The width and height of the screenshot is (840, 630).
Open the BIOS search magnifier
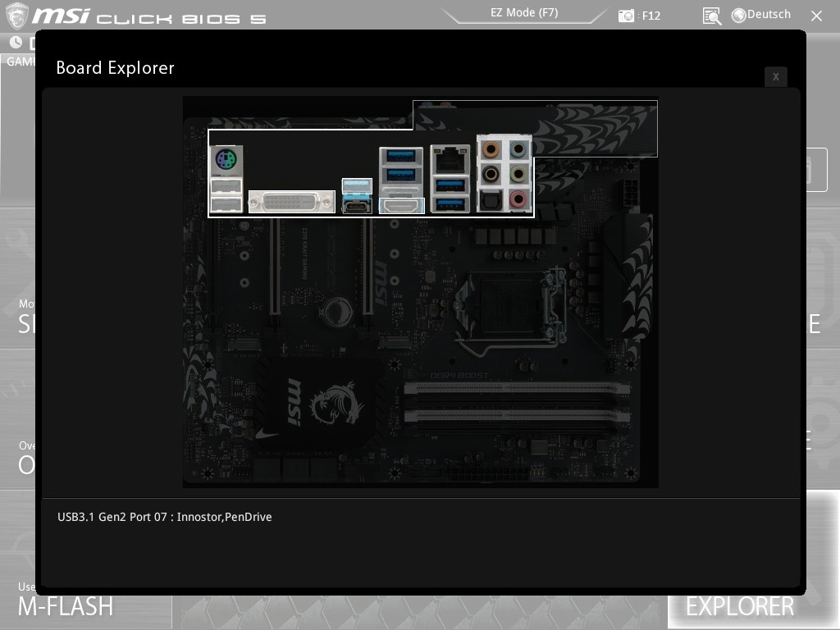pyautogui.click(x=711, y=16)
